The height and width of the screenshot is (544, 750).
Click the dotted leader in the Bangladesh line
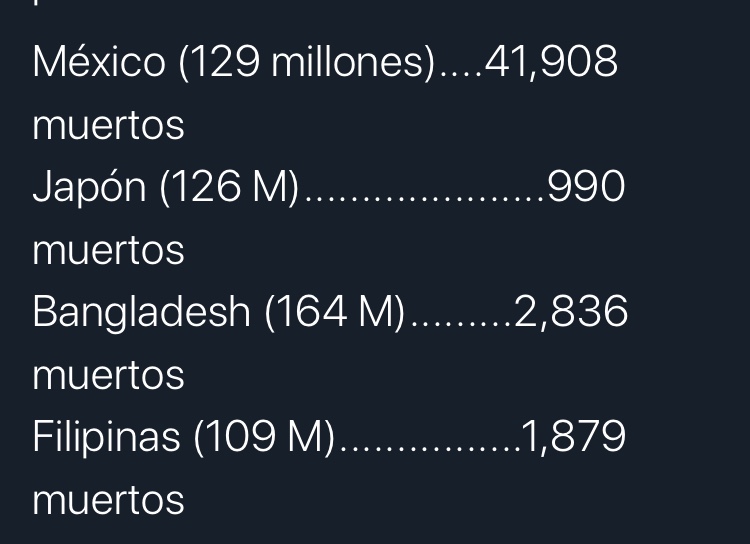coord(462,323)
